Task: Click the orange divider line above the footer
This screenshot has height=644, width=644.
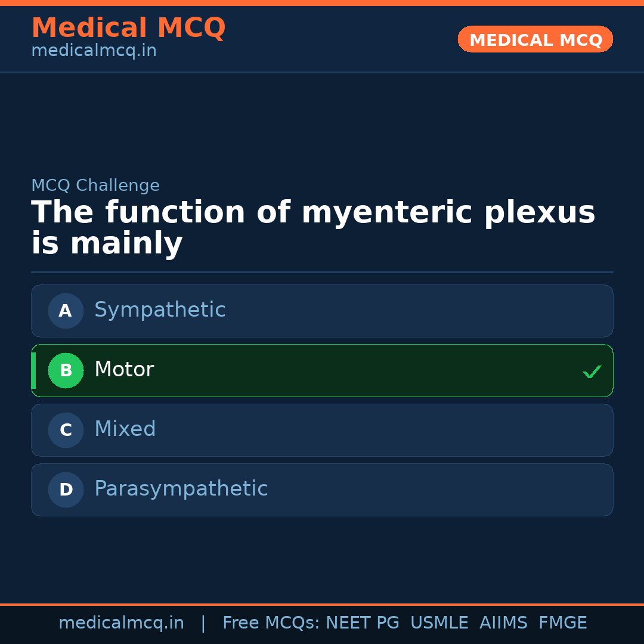Action: 322,604
